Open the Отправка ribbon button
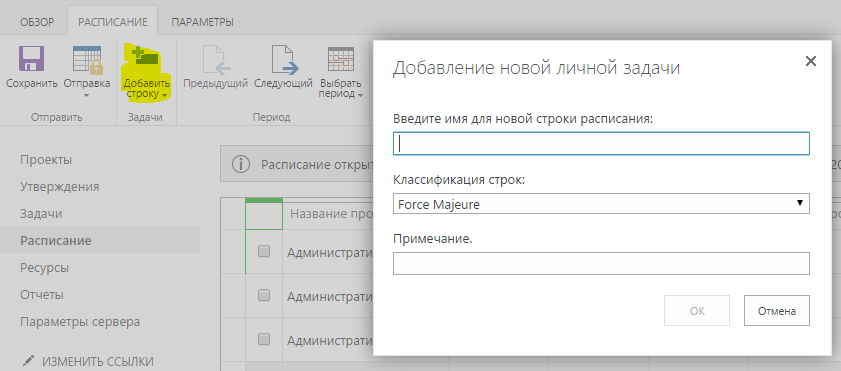The height and width of the screenshot is (371, 841). coord(87,72)
